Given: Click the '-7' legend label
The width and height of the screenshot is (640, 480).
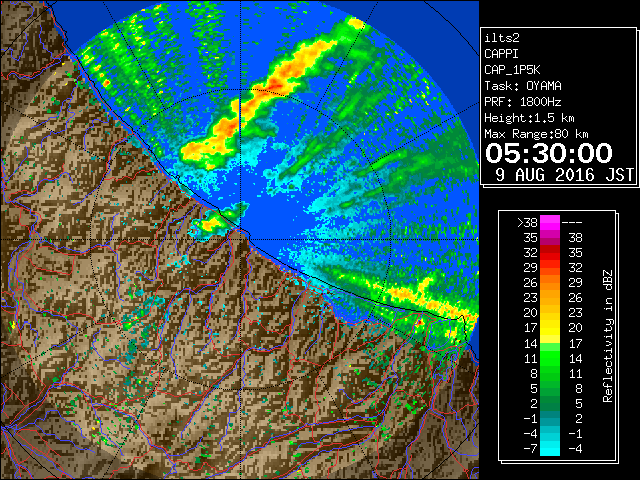Looking at the screenshot, I should [x=530, y=448].
